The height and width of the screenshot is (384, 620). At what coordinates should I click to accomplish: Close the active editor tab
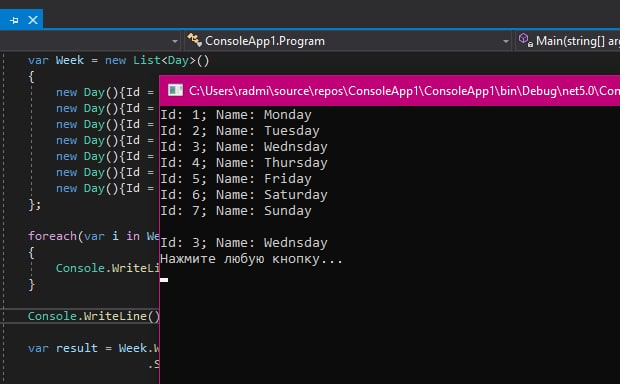33,20
